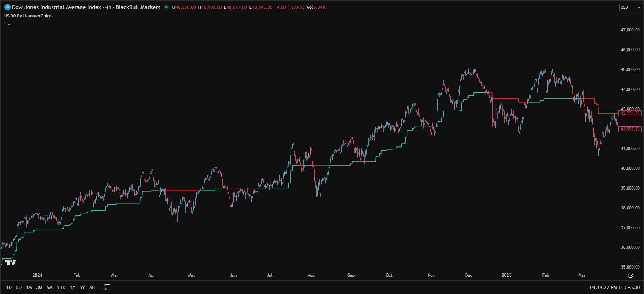Select the US 30 By HammerCoins indicator label
The image size is (644, 294).
[28, 16]
